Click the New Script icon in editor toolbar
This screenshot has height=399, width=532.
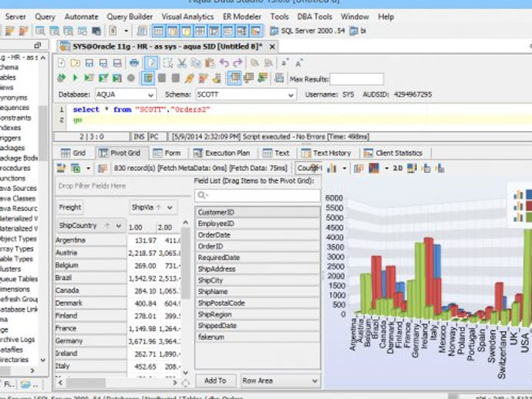(62, 63)
